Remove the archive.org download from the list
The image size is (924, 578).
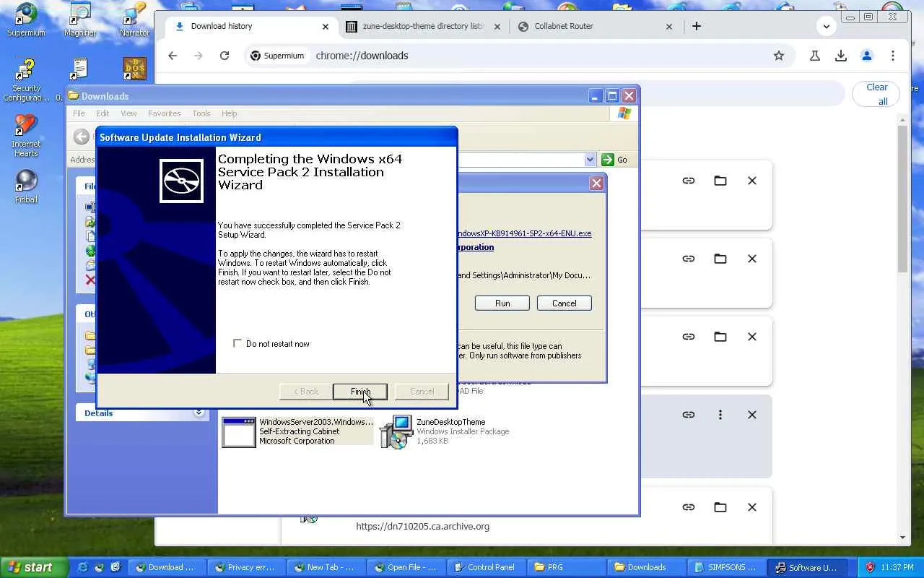752,507
